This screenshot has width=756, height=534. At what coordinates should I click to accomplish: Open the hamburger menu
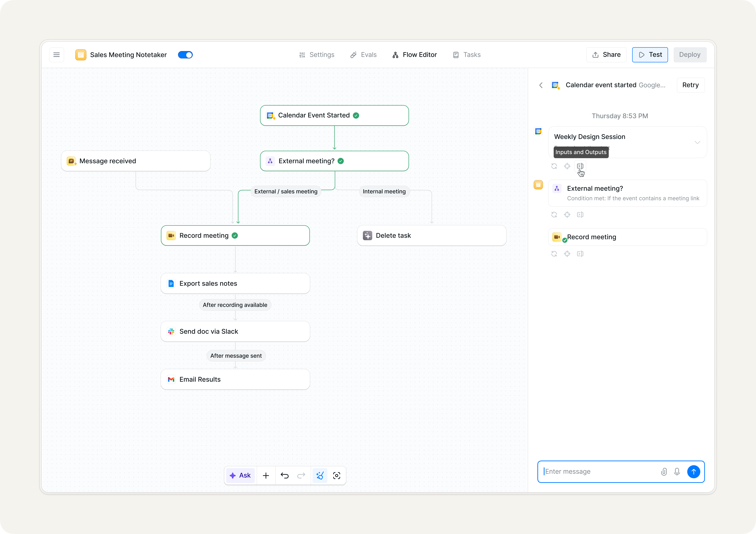click(x=57, y=55)
